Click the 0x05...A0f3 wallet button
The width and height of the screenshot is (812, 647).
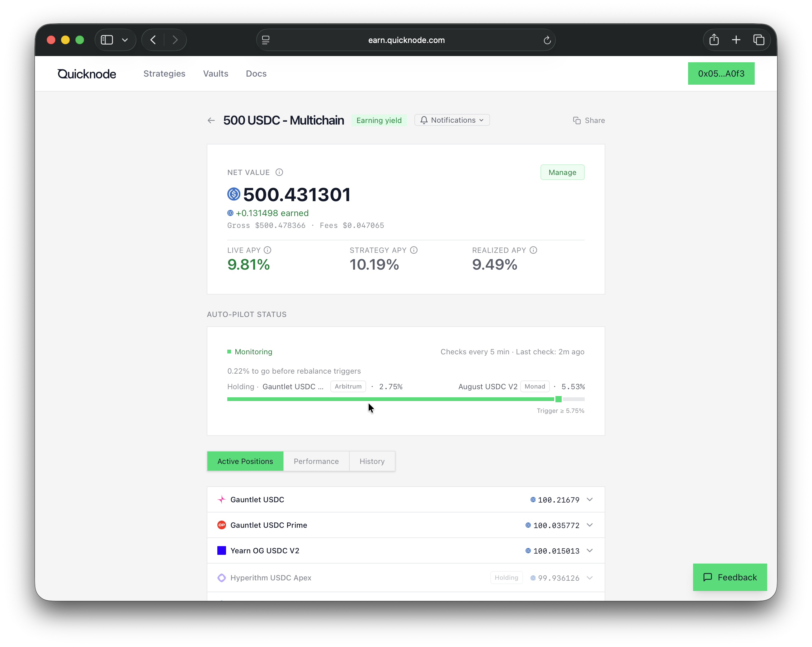coord(721,73)
